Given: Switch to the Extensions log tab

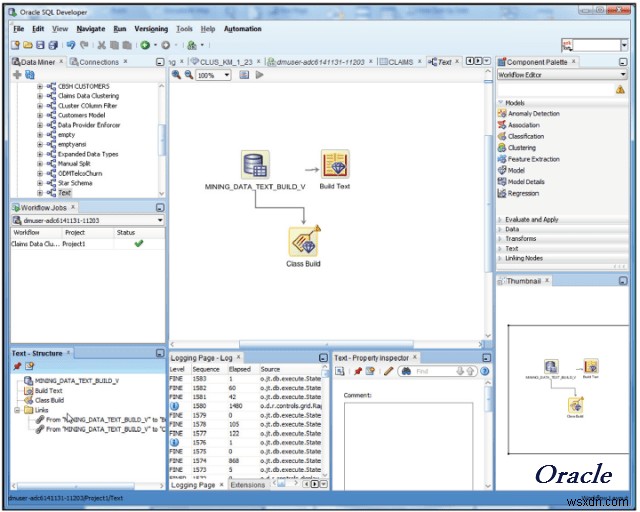Looking at the screenshot, I should (x=247, y=485).
